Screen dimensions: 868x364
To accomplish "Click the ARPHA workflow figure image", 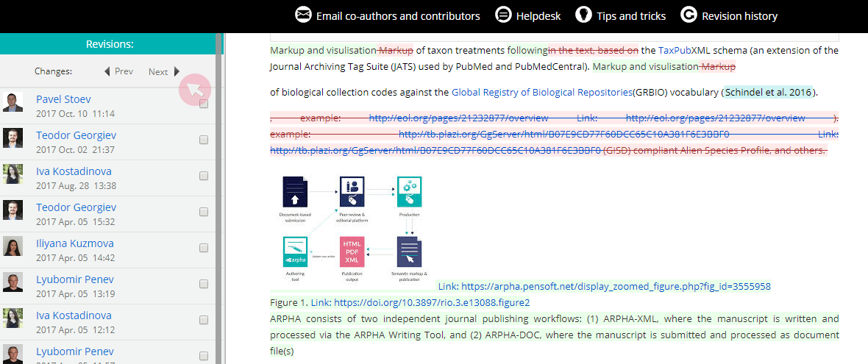I will (353, 228).
